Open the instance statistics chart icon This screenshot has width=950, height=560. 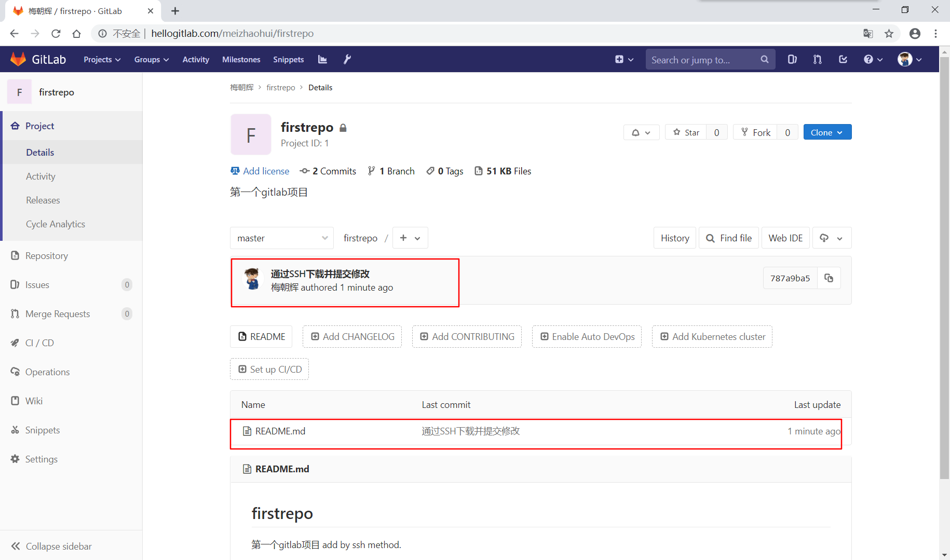pos(322,59)
